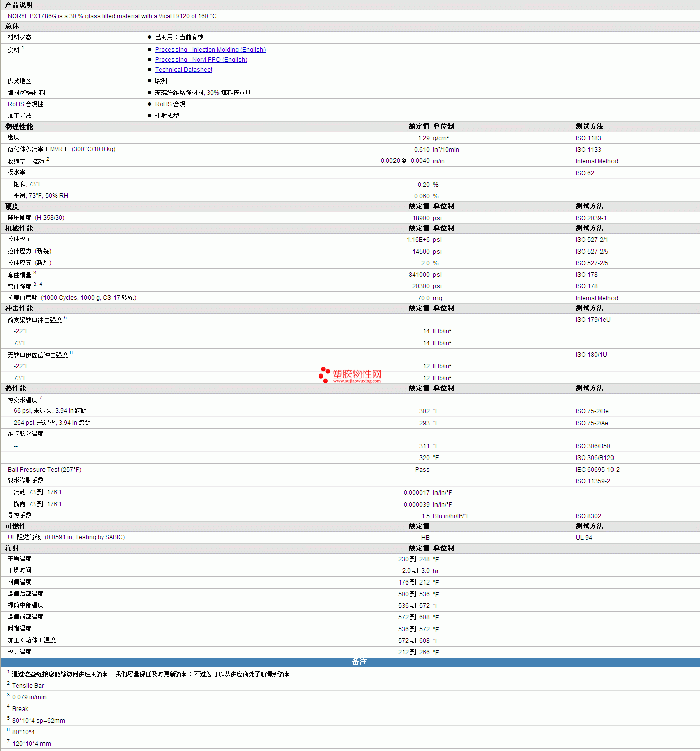Select the 干燥时间 row label

[20, 570]
